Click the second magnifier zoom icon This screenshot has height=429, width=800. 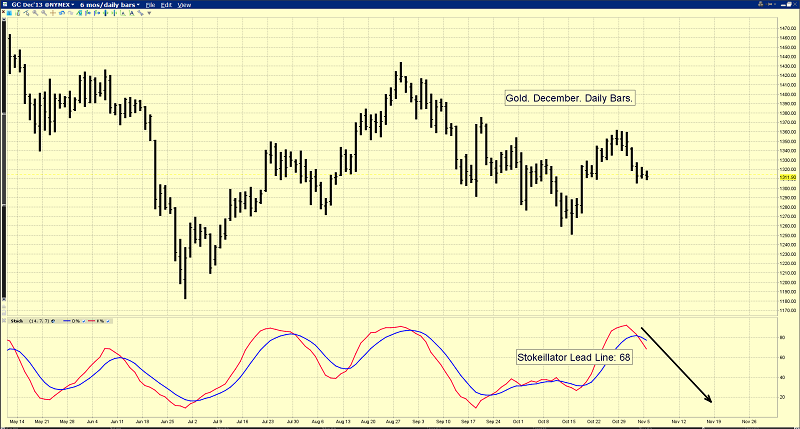[44, 13]
